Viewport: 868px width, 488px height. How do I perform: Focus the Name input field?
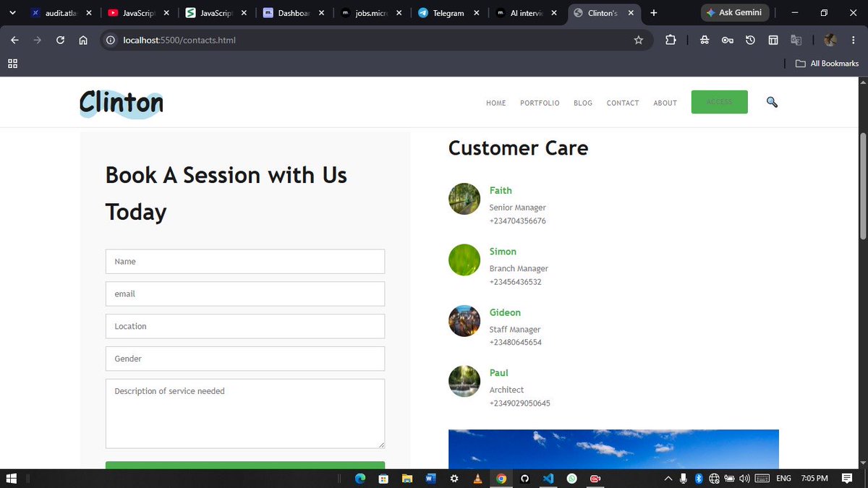point(244,262)
